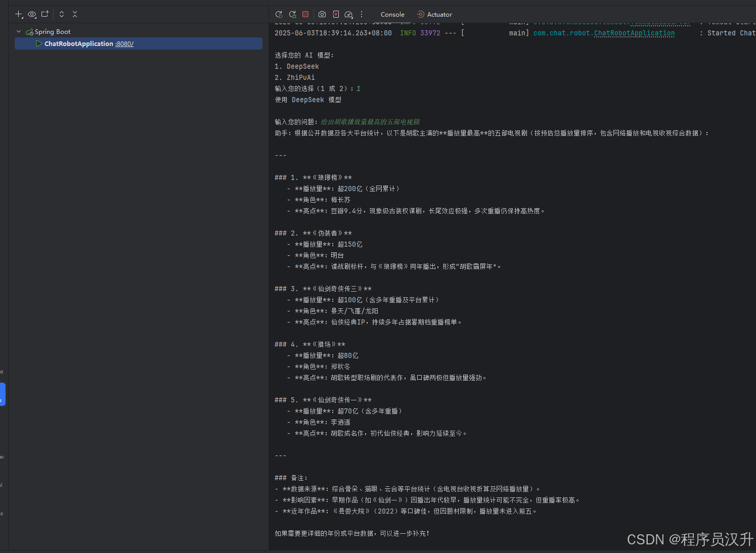
Task: Open the More actions three-dot menu
Action: [362, 14]
